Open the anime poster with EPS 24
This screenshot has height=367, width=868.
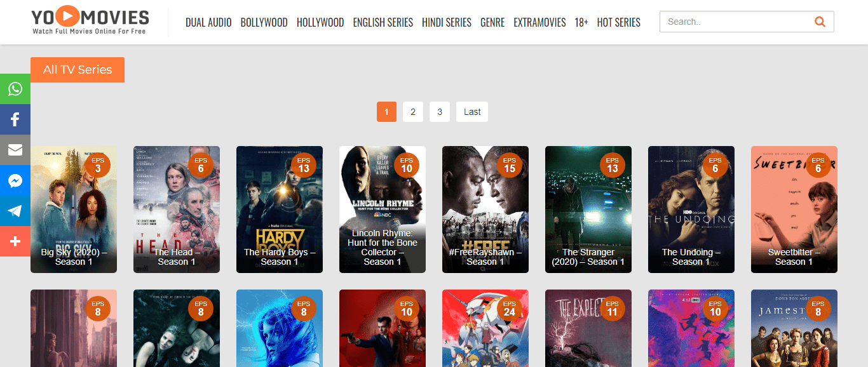point(485,328)
